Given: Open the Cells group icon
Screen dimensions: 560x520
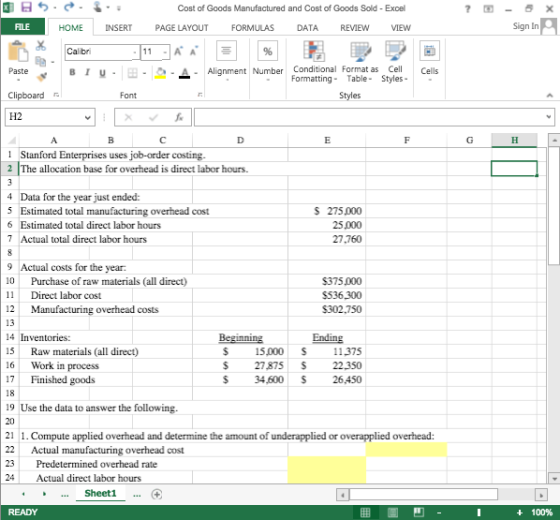Looking at the screenshot, I should coord(429,51).
